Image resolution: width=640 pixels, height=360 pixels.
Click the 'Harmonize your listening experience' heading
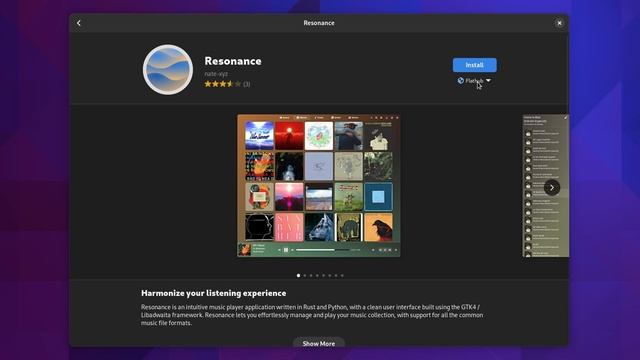coord(213,293)
